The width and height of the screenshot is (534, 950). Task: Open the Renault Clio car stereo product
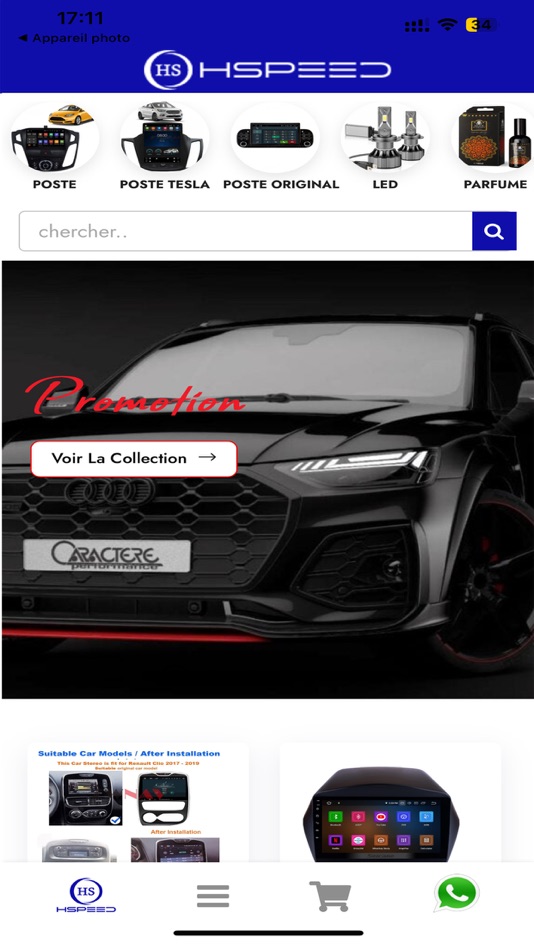pos(138,803)
